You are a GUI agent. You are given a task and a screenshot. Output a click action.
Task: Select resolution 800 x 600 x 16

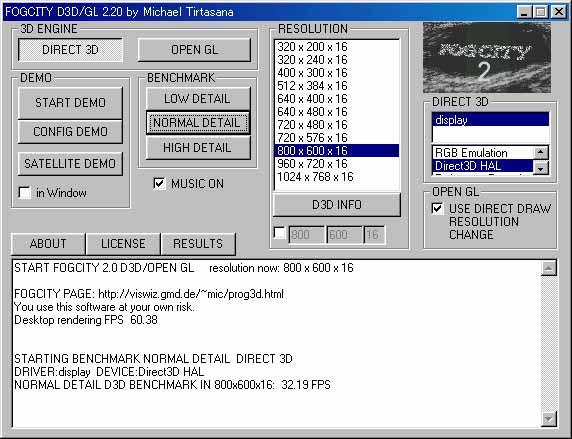pyautogui.click(x=337, y=151)
